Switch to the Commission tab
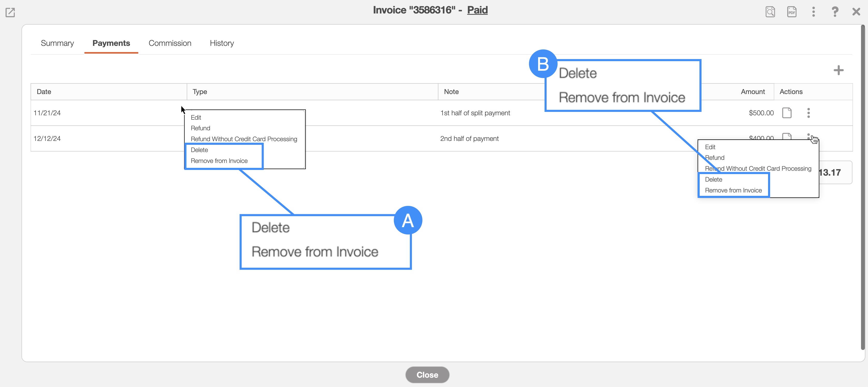Screen dimensions: 868x387 pyautogui.click(x=170, y=43)
